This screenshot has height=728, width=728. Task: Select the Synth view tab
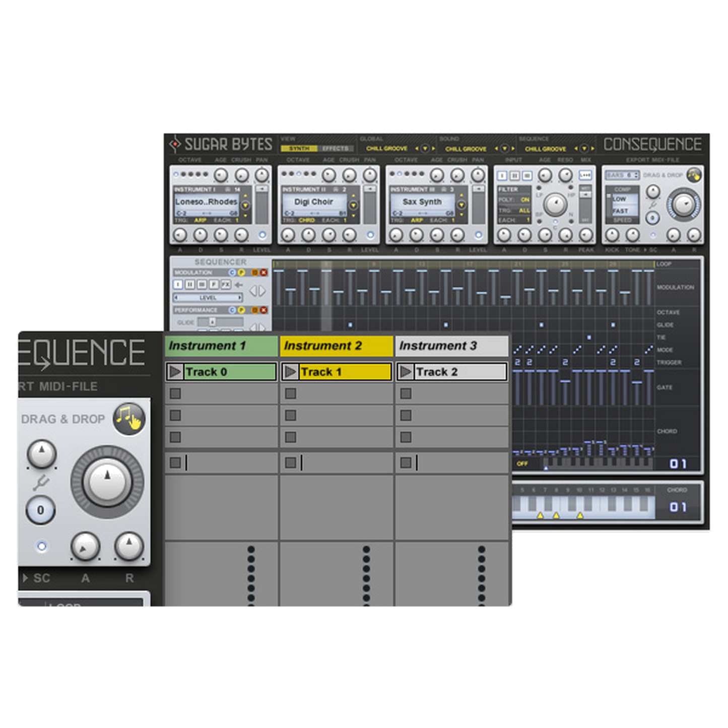299,149
